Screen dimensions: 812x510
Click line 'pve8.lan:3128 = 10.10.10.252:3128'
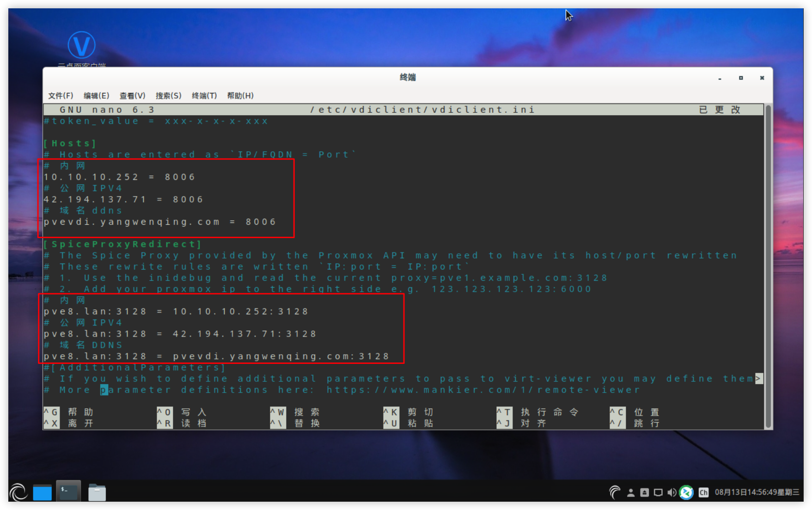pyautogui.click(x=176, y=312)
